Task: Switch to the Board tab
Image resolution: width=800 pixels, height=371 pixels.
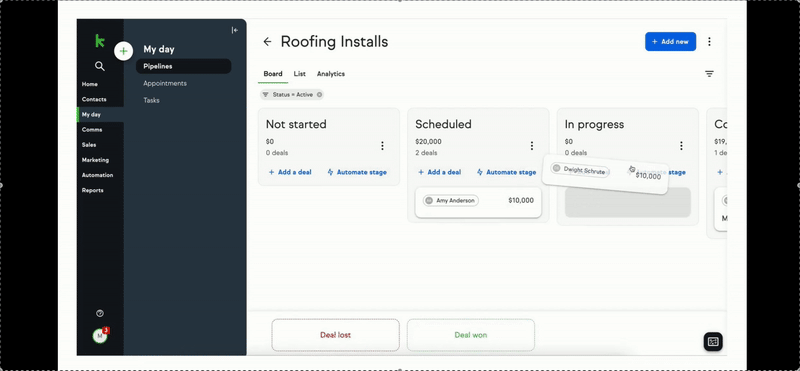Action: tap(273, 74)
